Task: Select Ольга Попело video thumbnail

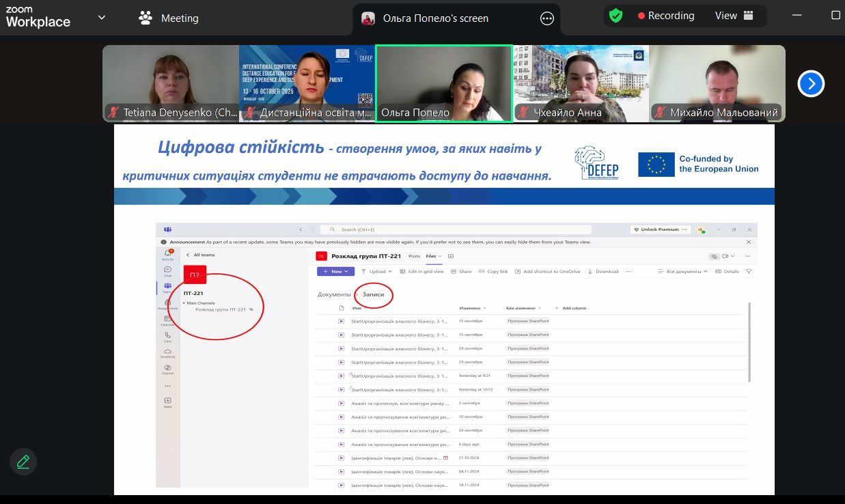Action: (444, 84)
